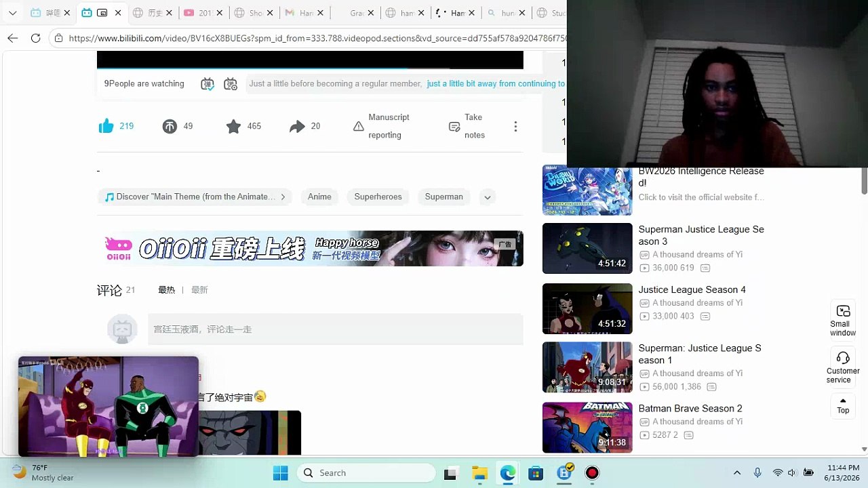
Task: Close the active bilibili tab
Action: point(118,13)
